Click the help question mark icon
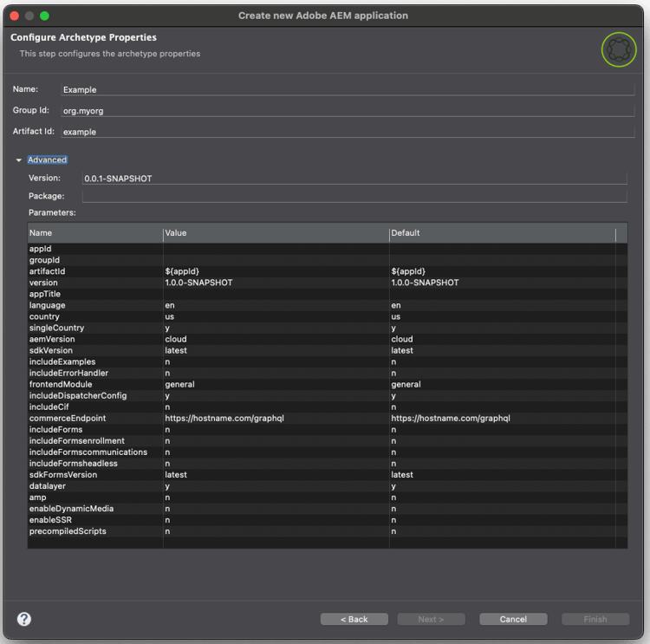The image size is (650, 644). 24,619
